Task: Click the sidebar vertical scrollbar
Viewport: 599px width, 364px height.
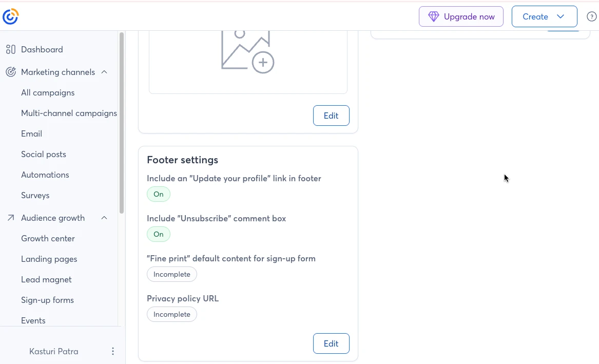Action: pyautogui.click(x=122, y=123)
